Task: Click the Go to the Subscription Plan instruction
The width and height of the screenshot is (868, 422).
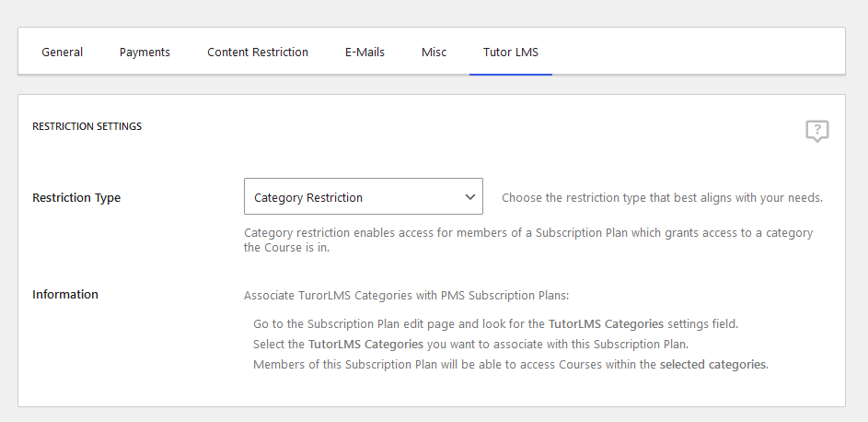Action: click(x=495, y=324)
